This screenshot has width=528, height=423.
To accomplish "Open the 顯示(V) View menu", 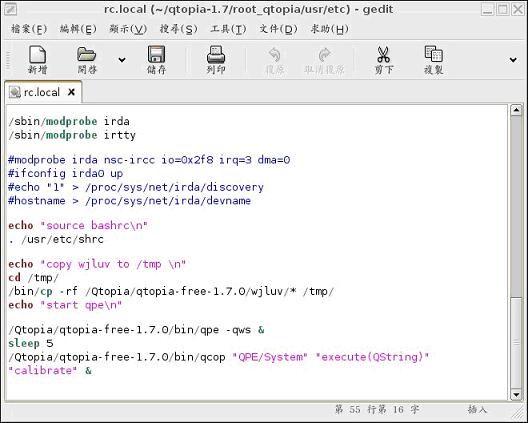I will point(128,29).
